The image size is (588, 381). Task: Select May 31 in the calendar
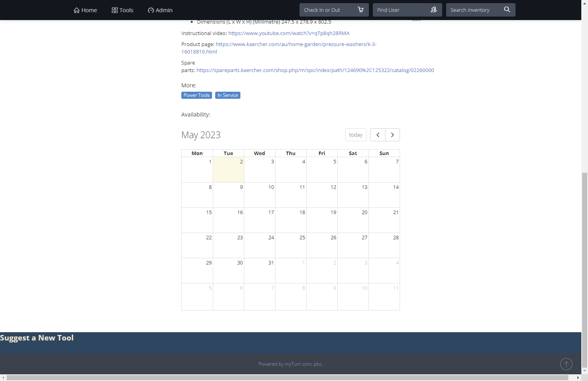coord(260,270)
